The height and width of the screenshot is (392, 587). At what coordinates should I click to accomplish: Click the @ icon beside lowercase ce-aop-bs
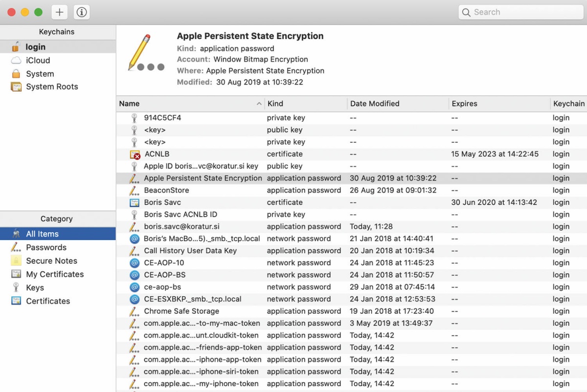[135, 287]
